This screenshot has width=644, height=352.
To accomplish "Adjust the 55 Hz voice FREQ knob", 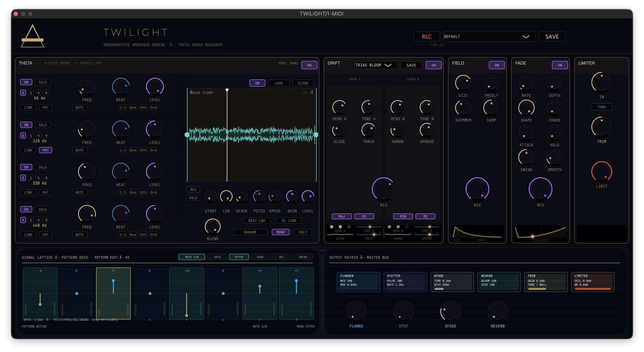I will (x=86, y=86).
